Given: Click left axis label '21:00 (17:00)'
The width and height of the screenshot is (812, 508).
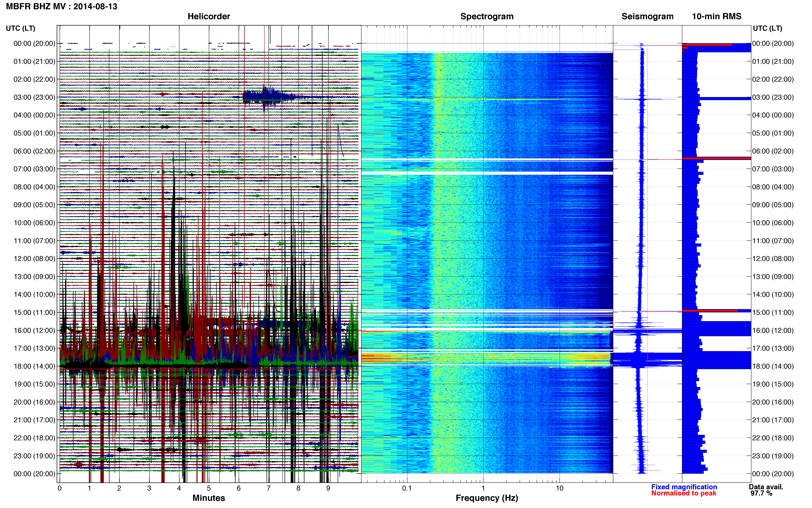Looking at the screenshot, I should pos(34,420).
